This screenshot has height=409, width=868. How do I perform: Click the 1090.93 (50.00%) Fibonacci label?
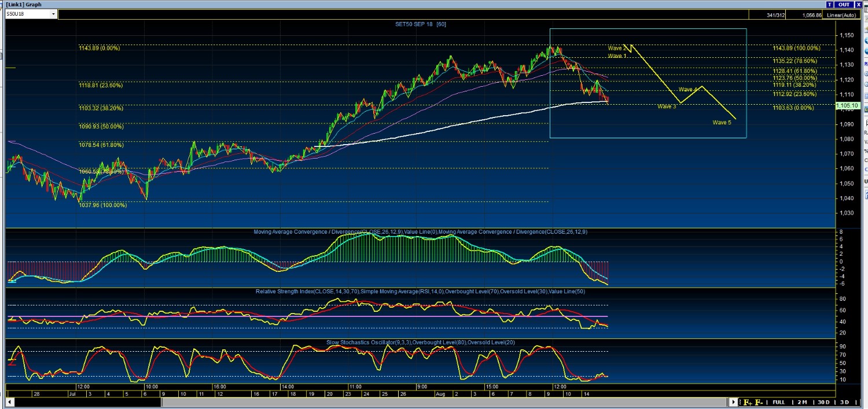[101, 126]
